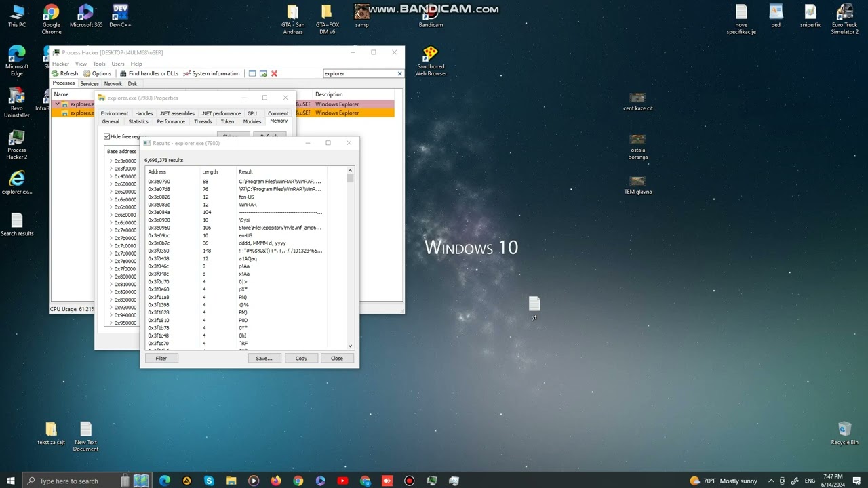This screenshot has height=488, width=868.
Task: Open the Handles tab in Properties
Action: pyautogui.click(x=144, y=113)
